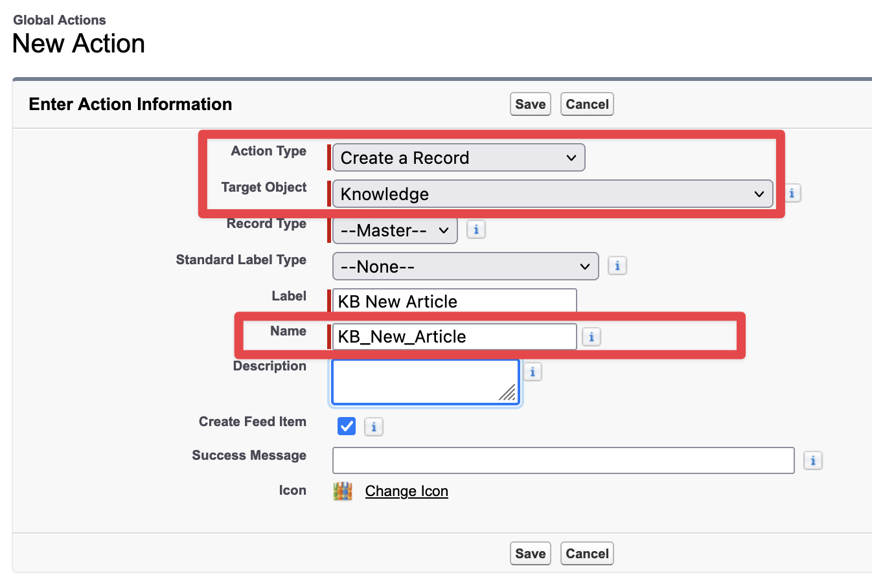
Task: Click info icon next to Record Type
Action: pyautogui.click(x=476, y=230)
